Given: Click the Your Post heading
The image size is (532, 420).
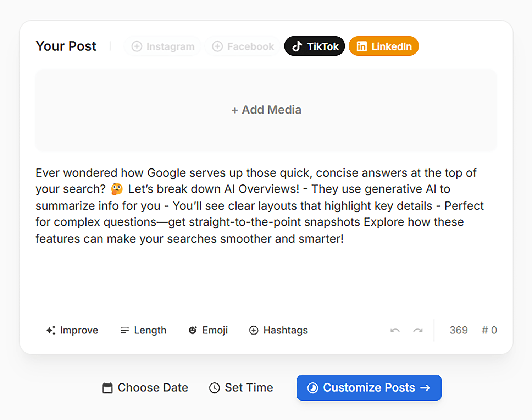Looking at the screenshot, I should point(66,46).
